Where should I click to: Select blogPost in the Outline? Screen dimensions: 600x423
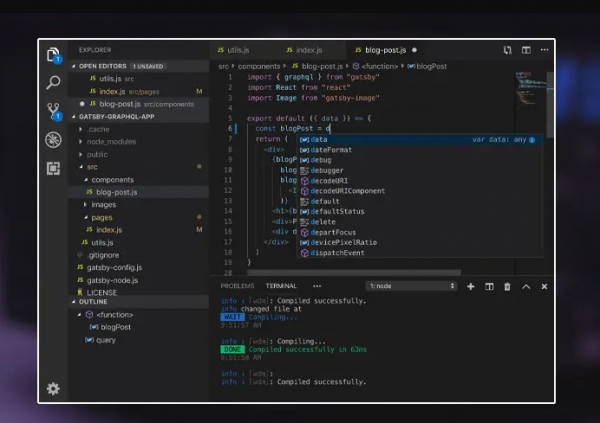coord(139,327)
